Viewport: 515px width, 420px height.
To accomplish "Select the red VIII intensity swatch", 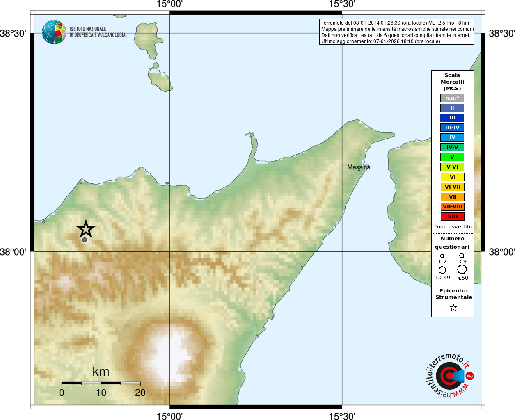I will click(452, 217).
